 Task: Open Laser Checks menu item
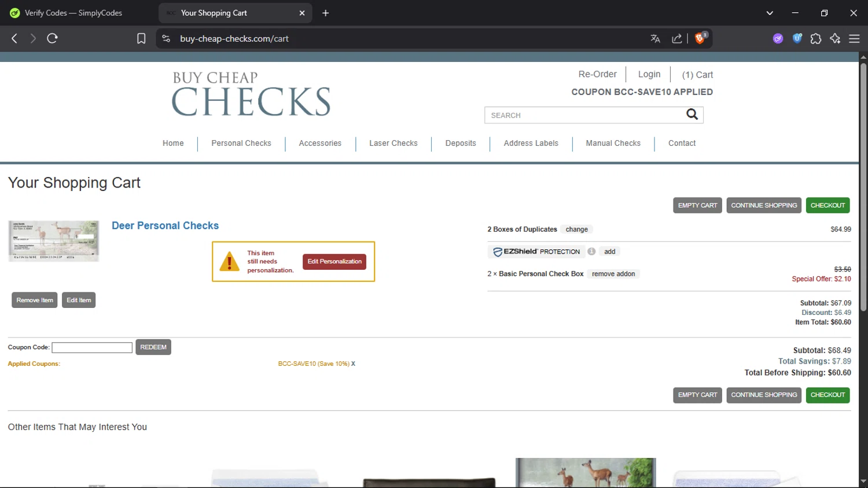pyautogui.click(x=393, y=143)
